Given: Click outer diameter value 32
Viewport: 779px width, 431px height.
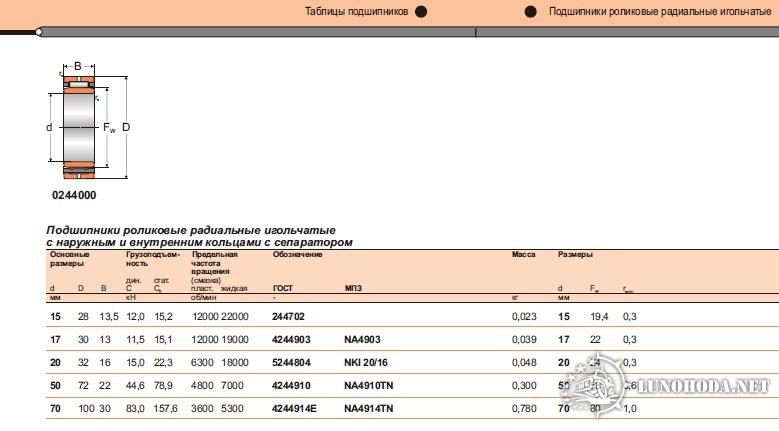Looking at the screenshot, I should pos(83,362).
